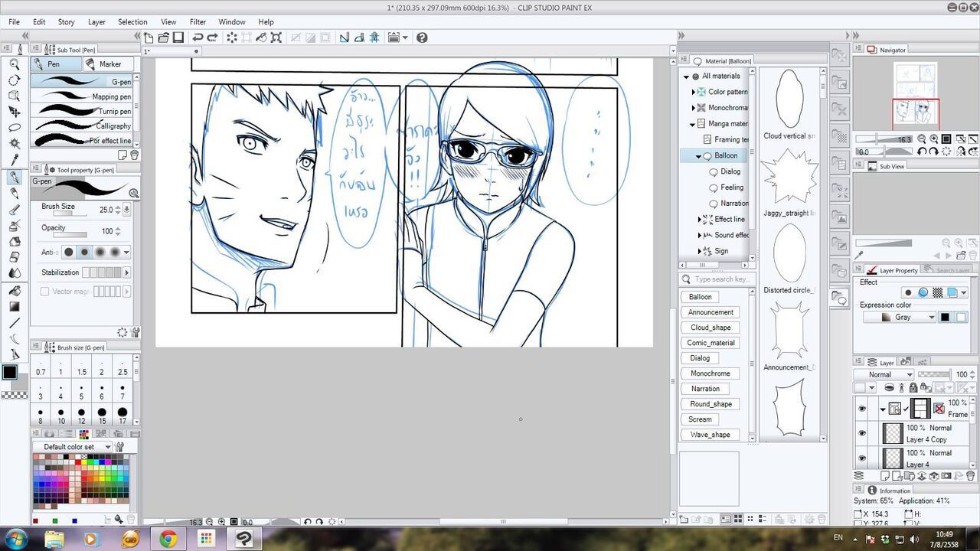
Task: Toggle layer color effect in Layer Property
Action: pyautogui.click(x=952, y=292)
